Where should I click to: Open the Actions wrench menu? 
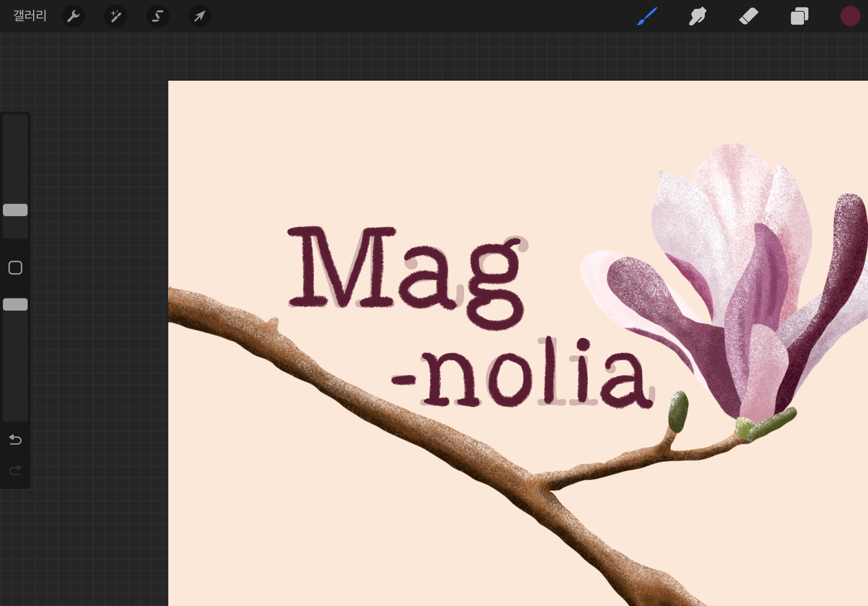pyautogui.click(x=73, y=16)
